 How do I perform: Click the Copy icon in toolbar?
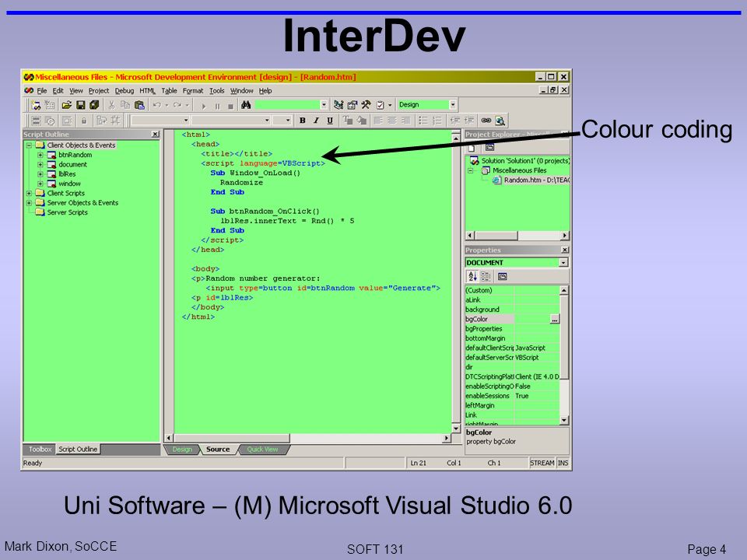pos(125,105)
